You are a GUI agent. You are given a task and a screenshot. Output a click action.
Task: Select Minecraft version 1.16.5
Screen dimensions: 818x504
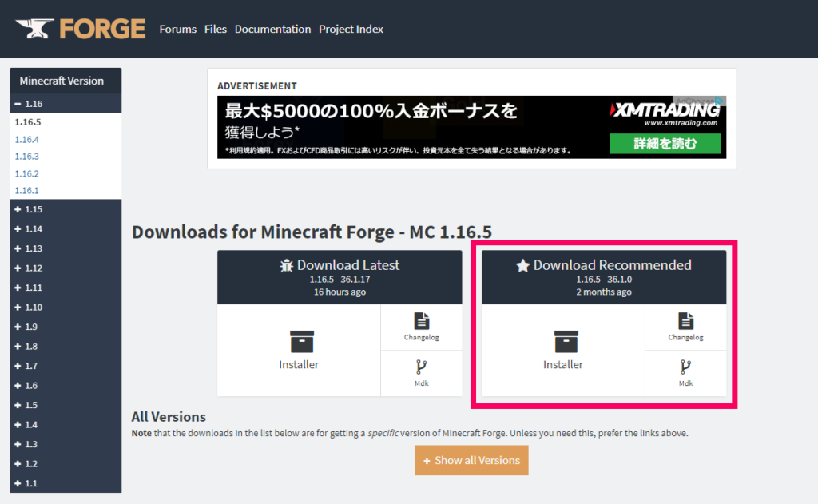click(x=28, y=122)
